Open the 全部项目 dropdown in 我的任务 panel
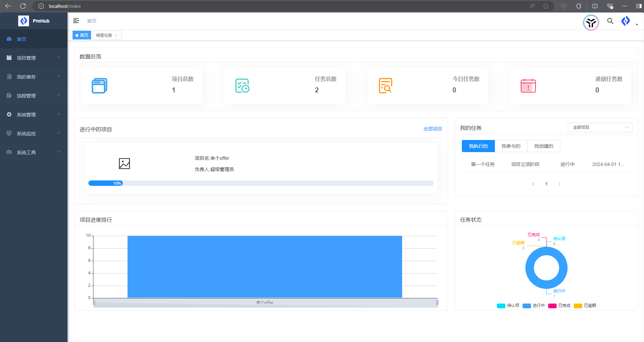The width and height of the screenshot is (644, 342). click(x=600, y=127)
